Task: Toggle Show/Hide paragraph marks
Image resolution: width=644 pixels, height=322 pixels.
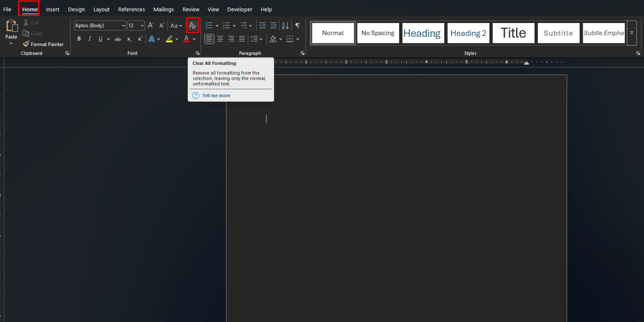Action: point(297,25)
